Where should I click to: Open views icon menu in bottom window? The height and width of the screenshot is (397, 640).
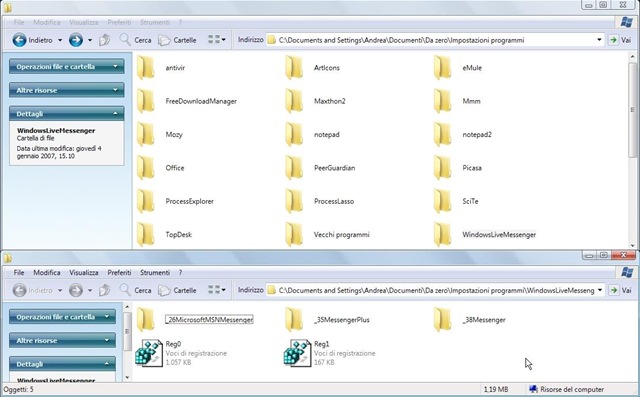(x=217, y=290)
